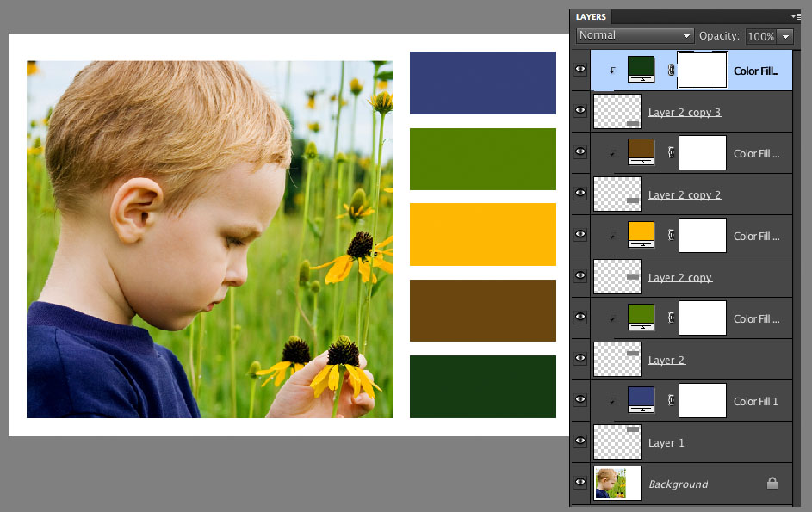
Task: Click the Layer 1 thumbnail
Action: click(617, 441)
